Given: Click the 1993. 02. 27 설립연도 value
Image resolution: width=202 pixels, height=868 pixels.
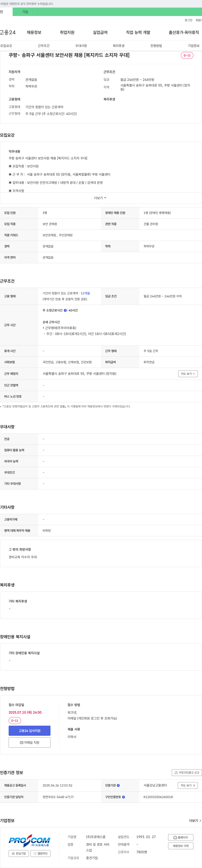Looking at the screenshot, I should [x=146, y=837].
